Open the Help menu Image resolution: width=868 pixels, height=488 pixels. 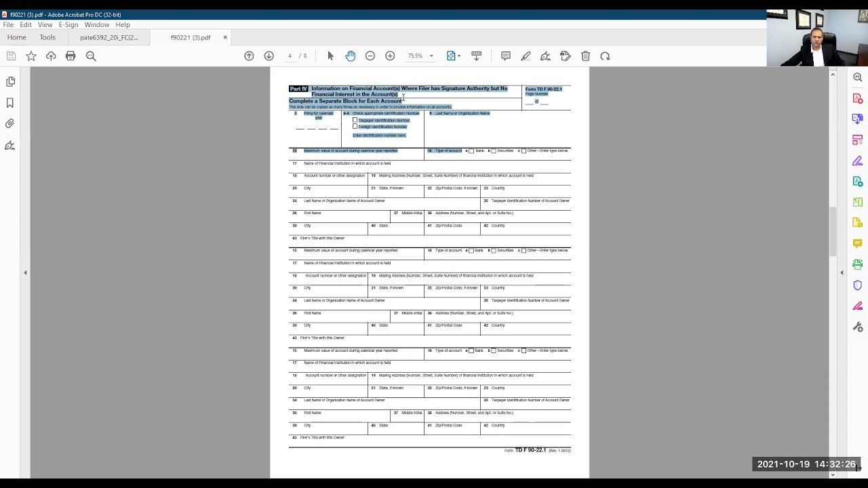click(123, 25)
